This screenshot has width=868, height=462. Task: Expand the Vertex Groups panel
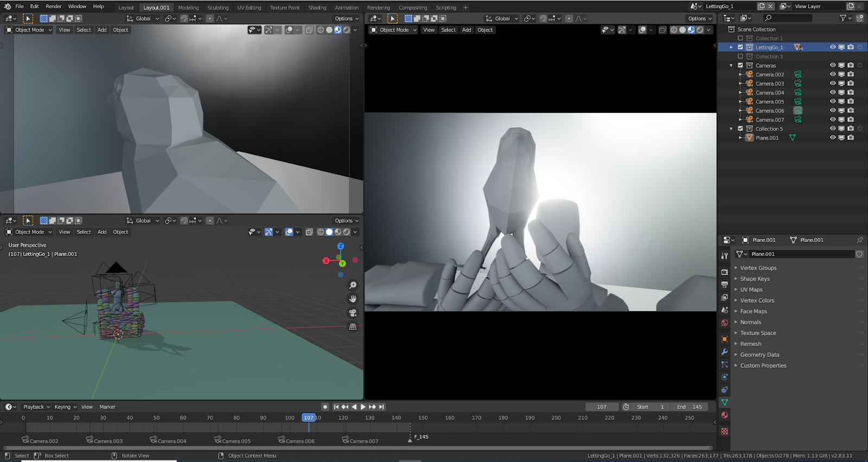tap(758, 268)
